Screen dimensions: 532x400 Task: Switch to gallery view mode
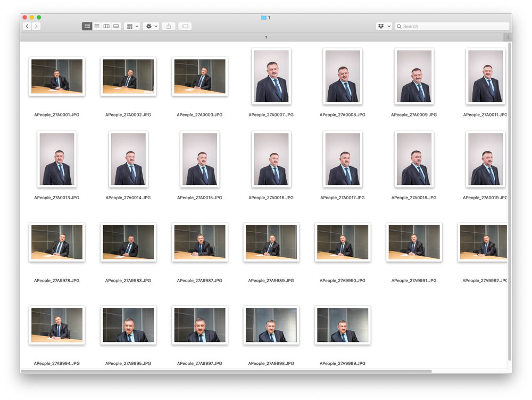click(x=116, y=26)
